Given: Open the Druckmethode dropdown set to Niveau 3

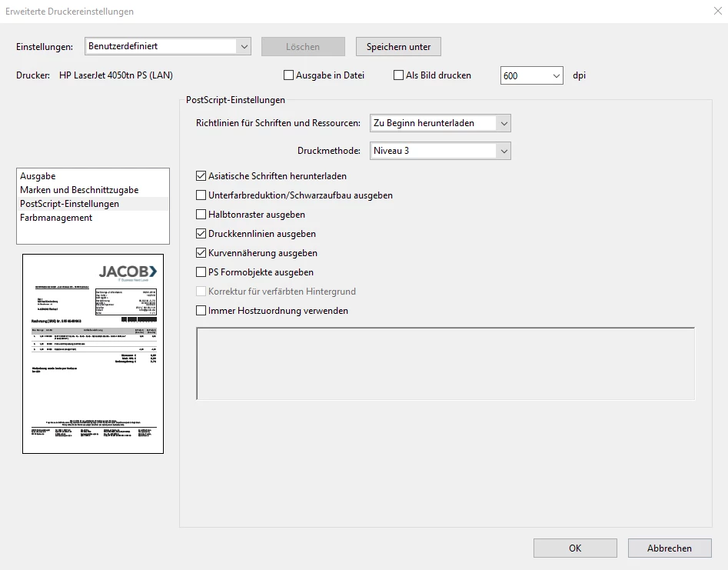Looking at the screenshot, I should pos(440,151).
